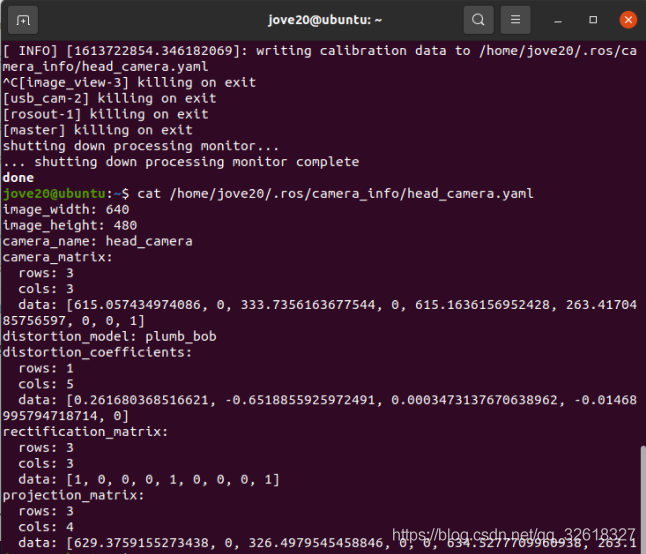Click '... shutting down processing monitor complete'
The image size is (646, 554).
click(x=181, y=162)
